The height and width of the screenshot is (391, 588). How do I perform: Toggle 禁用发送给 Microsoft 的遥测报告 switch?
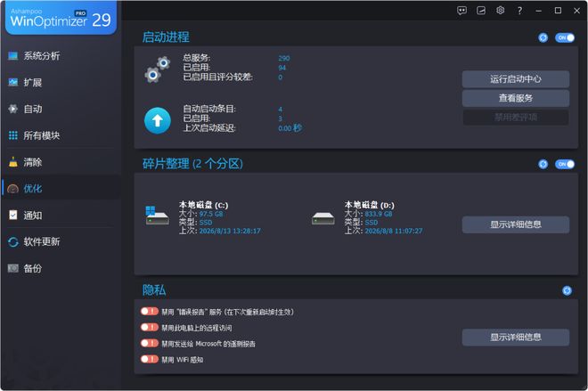point(150,343)
